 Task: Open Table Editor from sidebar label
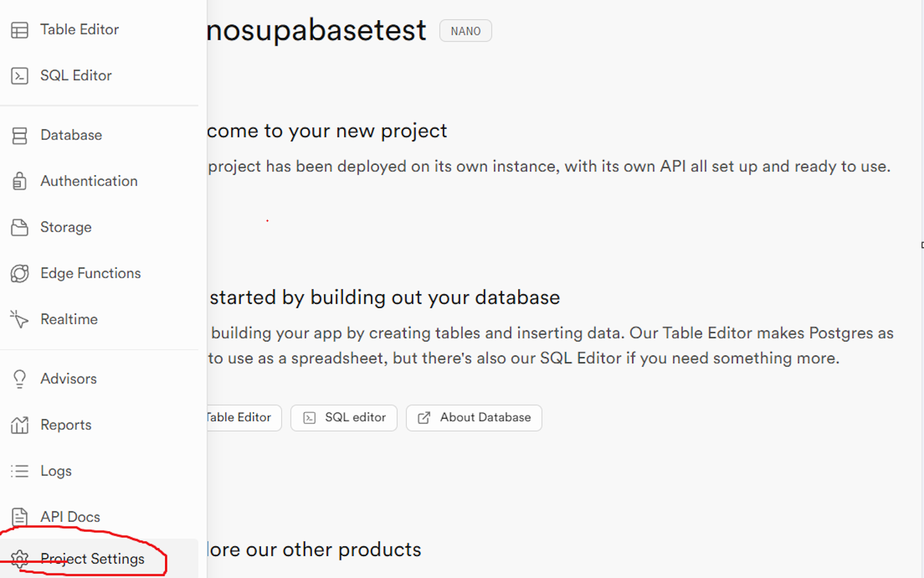coord(79,30)
